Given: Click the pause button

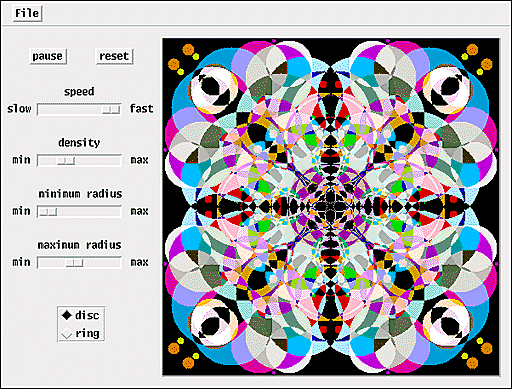Looking at the screenshot, I should 48,56.
